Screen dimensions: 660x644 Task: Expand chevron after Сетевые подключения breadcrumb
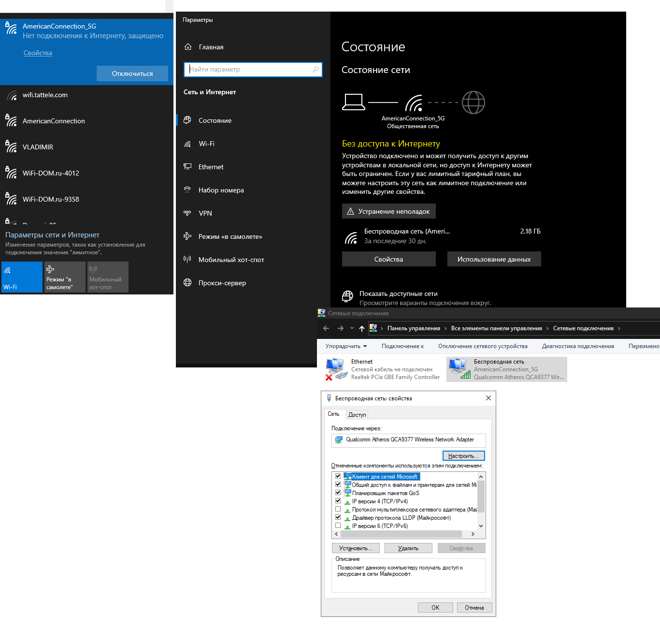619,328
